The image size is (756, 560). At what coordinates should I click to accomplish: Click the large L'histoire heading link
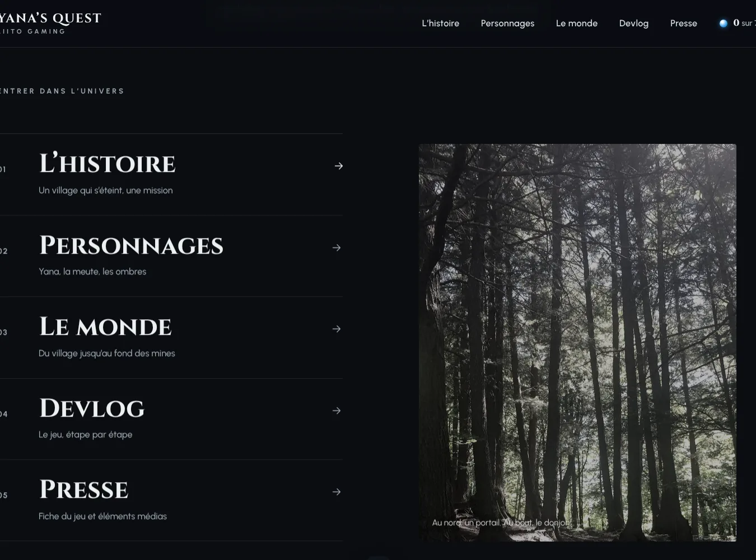point(108,164)
